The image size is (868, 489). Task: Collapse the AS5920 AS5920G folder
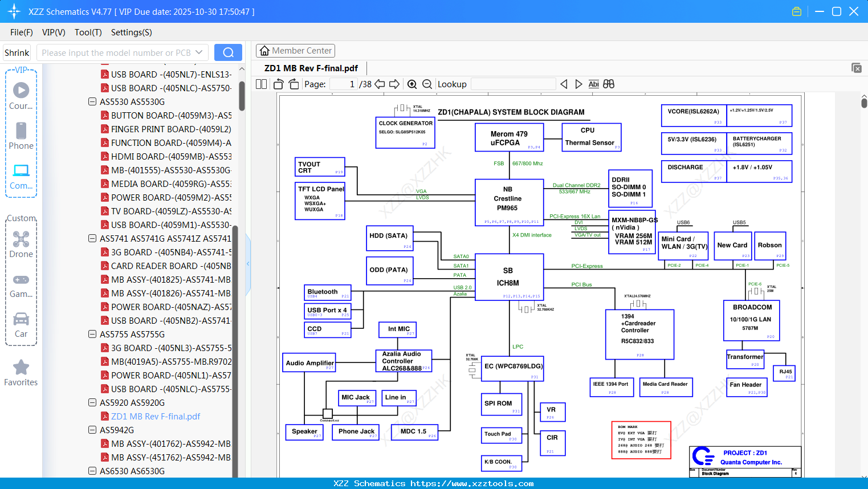click(x=92, y=402)
